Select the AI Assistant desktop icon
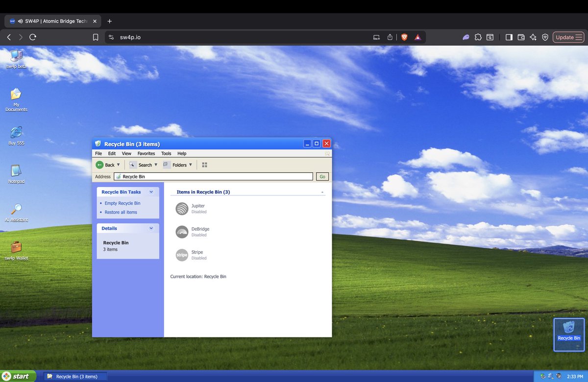 click(16, 212)
